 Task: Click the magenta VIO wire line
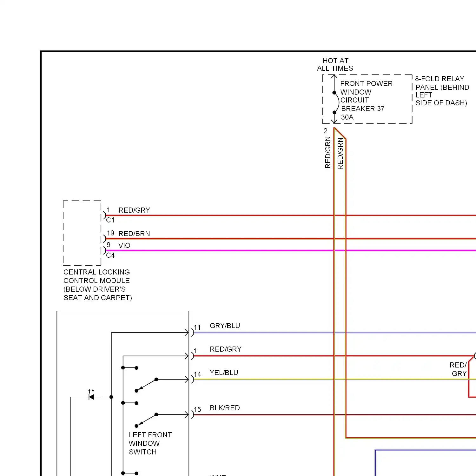(290, 250)
